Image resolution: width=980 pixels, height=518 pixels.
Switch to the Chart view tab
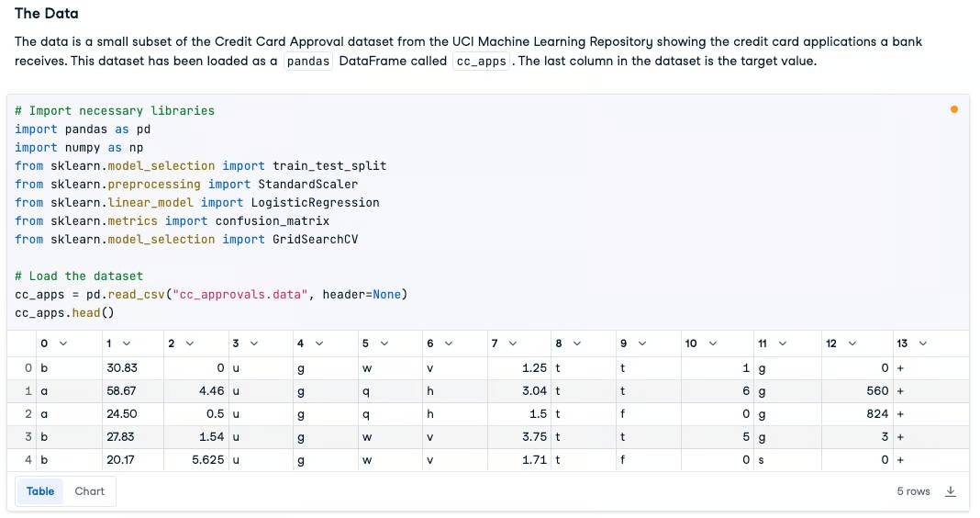tap(90, 491)
